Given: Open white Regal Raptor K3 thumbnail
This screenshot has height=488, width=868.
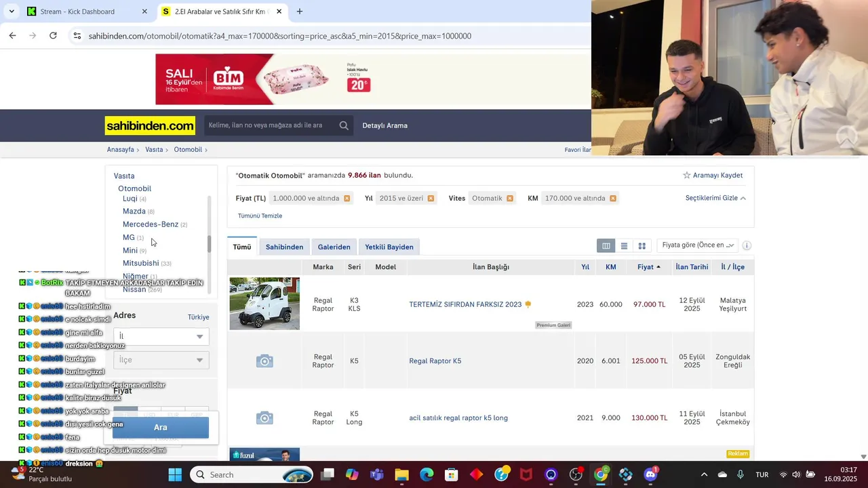Looking at the screenshot, I should pos(264,304).
